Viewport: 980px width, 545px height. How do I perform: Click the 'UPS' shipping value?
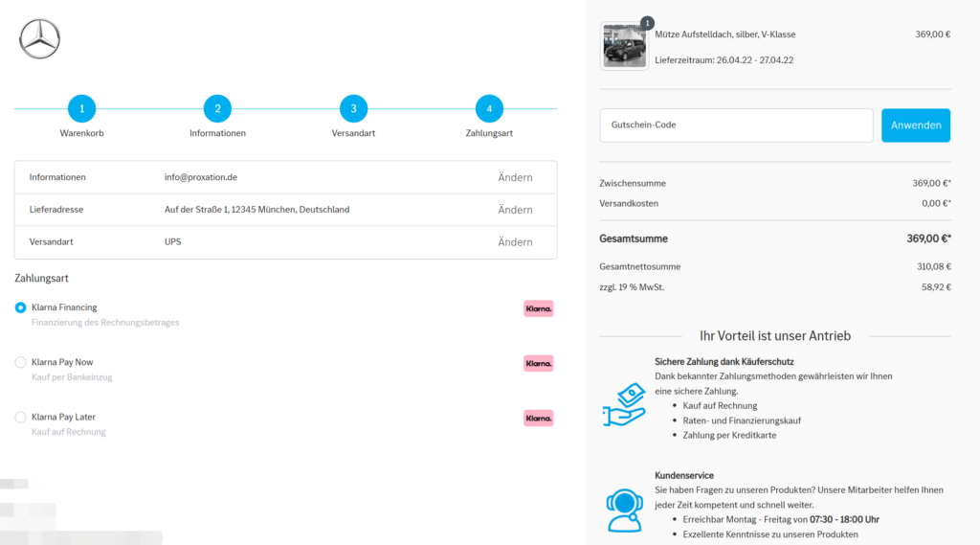click(172, 241)
